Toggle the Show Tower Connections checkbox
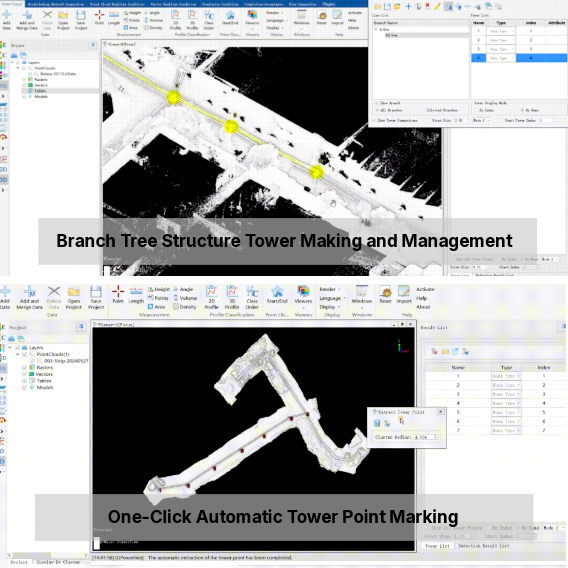 (374, 120)
